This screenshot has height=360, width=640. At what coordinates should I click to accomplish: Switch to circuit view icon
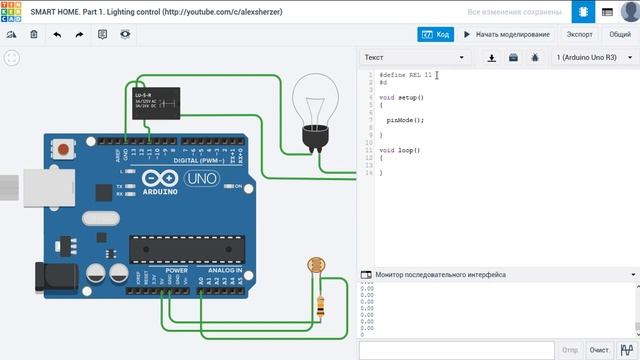[x=583, y=12]
